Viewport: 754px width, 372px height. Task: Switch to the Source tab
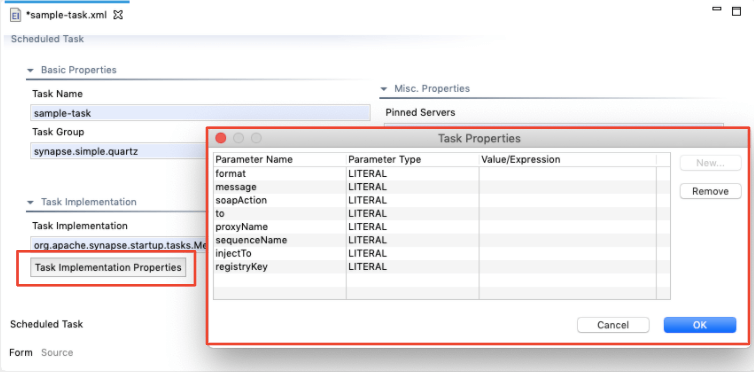click(x=57, y=353)
